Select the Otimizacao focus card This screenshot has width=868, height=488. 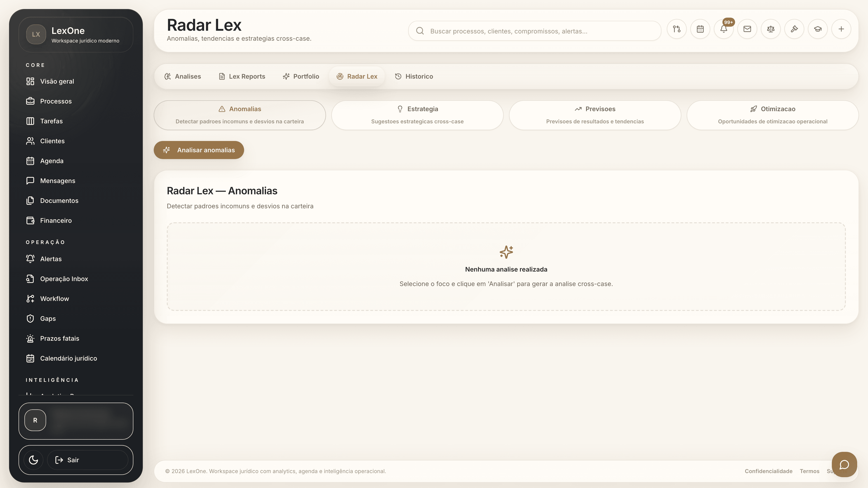click(x=772, y=115)
